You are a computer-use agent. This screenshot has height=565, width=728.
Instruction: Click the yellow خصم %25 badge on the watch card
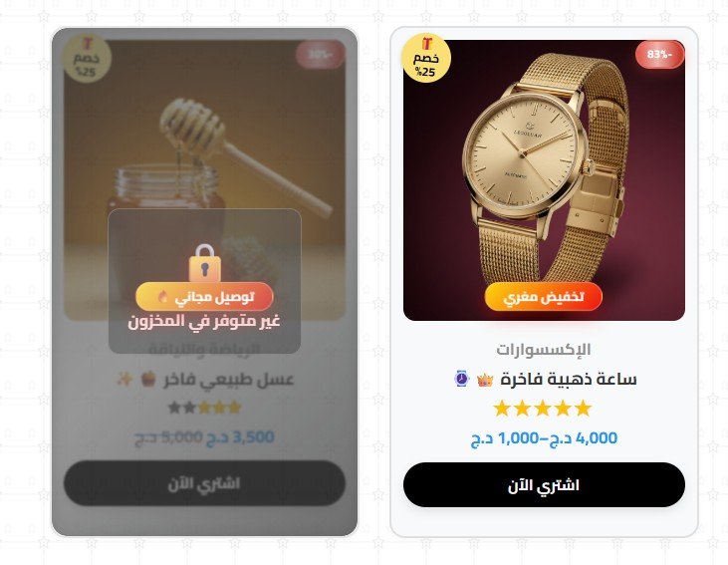pos(426,58)
